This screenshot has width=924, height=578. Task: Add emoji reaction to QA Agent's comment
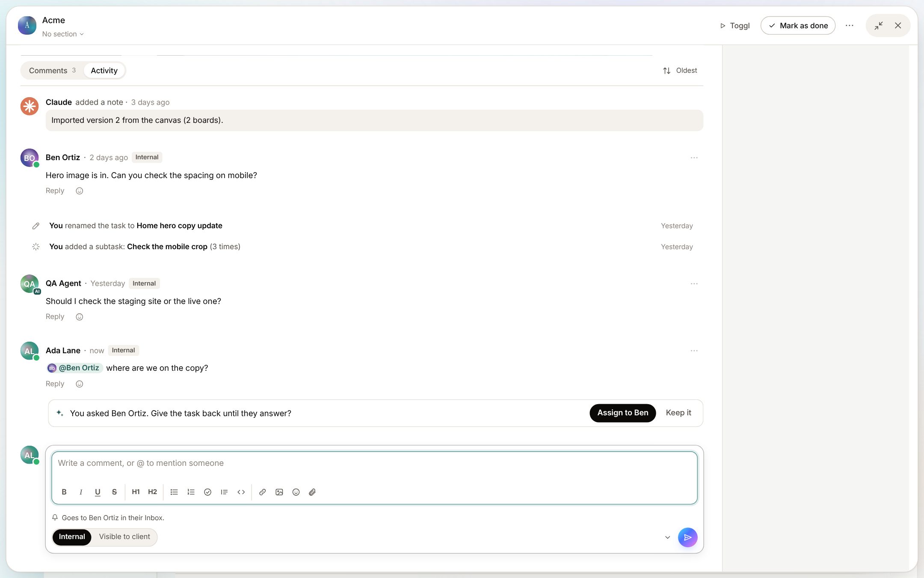click(79, 317)
